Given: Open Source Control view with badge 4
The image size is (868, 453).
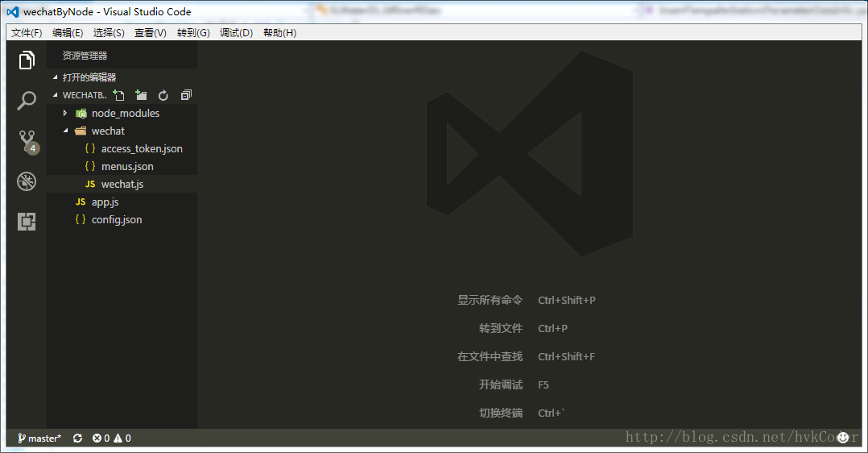Looking at the screenshot, I should (x=27, y=142).
